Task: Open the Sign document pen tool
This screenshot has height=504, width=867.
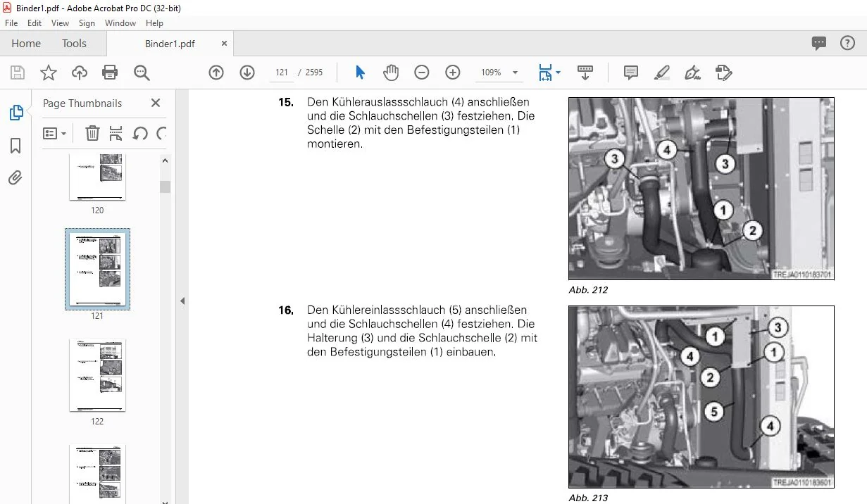Action: click(x=693, y=73)
